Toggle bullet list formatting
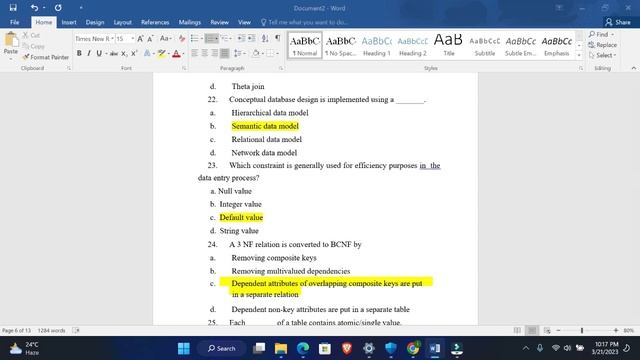The image size is (640, 360). pyautogui.click(x=194, y=38)
